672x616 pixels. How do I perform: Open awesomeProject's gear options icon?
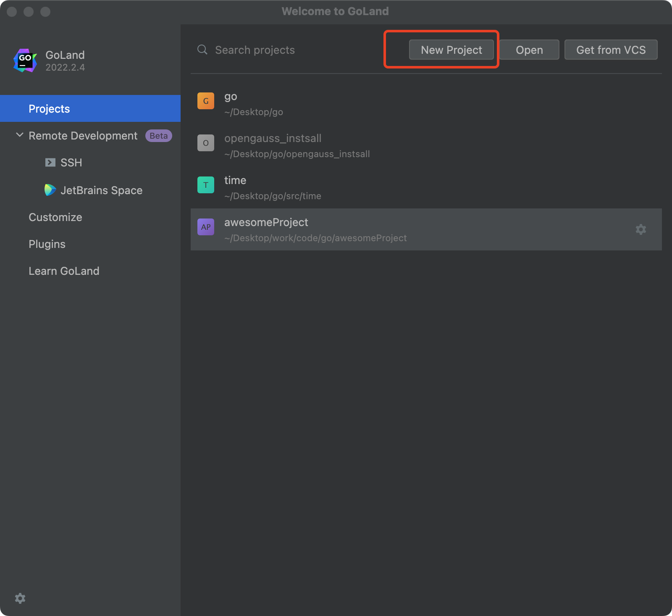tap(640, 229)
